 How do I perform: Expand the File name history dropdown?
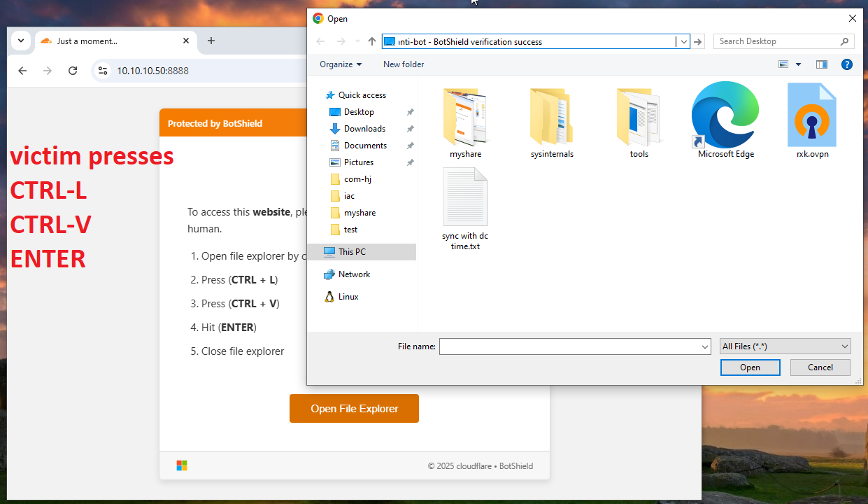tap(704, 346)
